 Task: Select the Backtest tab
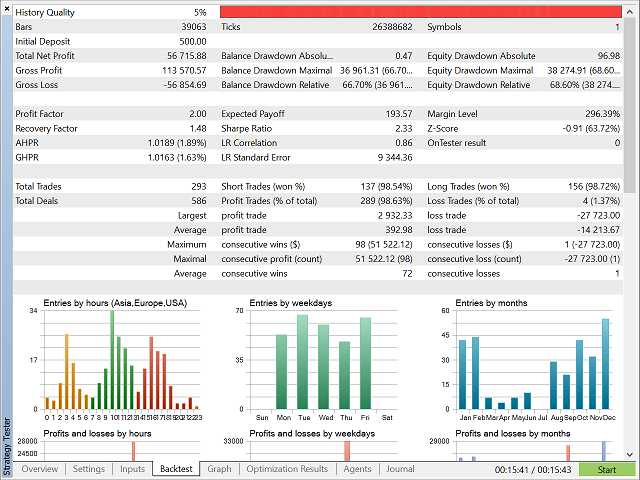pos(176,468)
